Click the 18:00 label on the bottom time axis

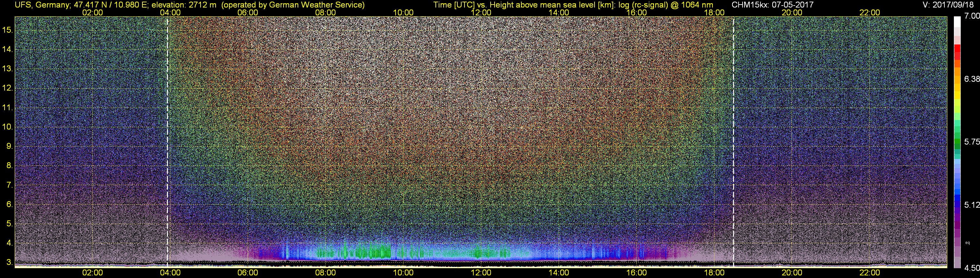click(714, 273)
